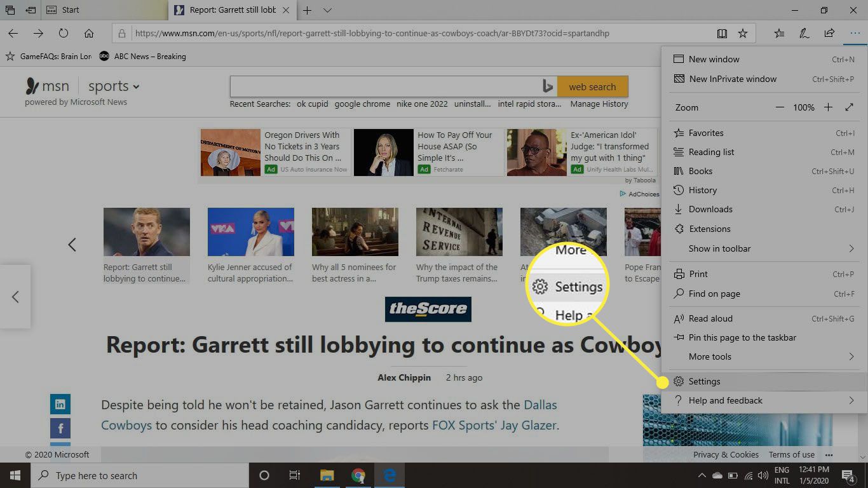This screenshot has width=868, height=488.
Task: Click the previous article arrow at page edge
Action: 15,297
